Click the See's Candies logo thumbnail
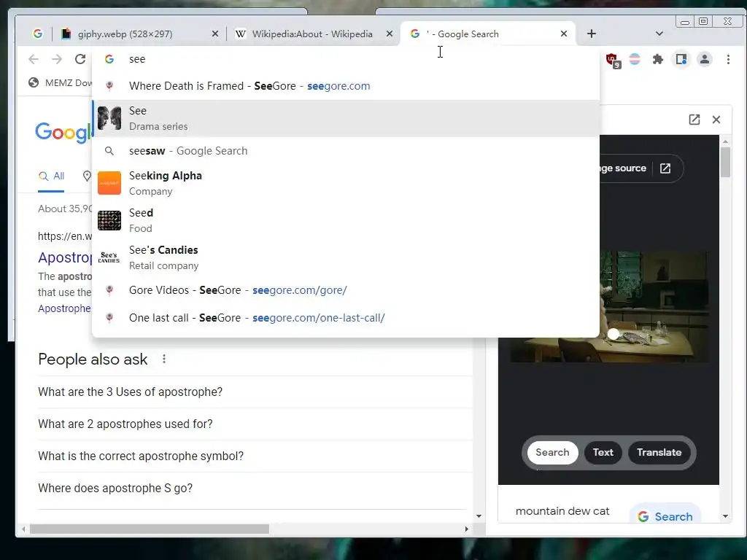 pyautogui.click(x=109, y=257)
